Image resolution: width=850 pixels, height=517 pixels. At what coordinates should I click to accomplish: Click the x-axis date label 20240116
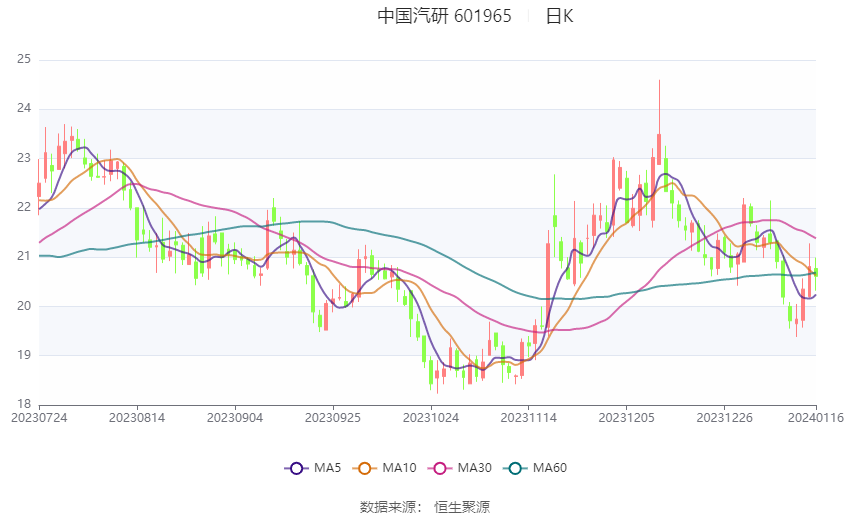(x=816, y=418)
